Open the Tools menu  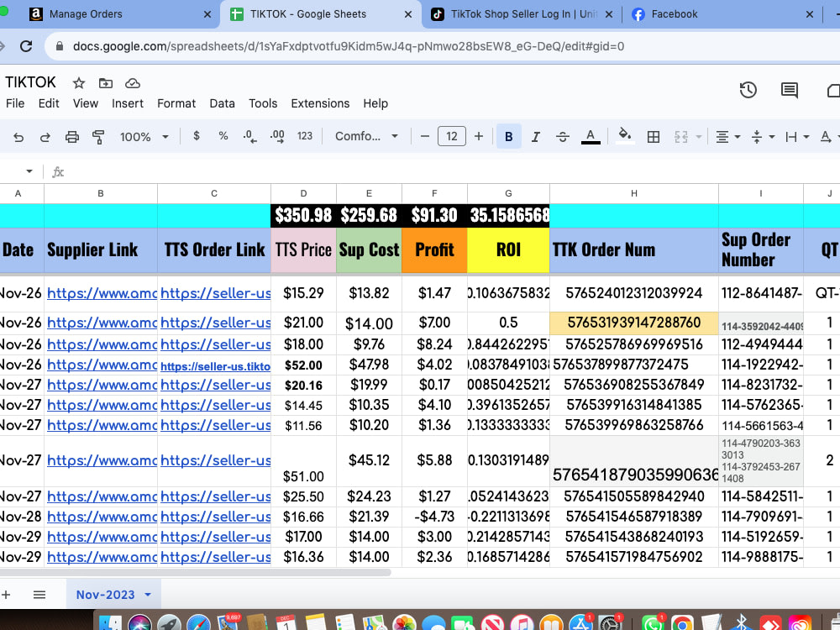tap(263, 103)
